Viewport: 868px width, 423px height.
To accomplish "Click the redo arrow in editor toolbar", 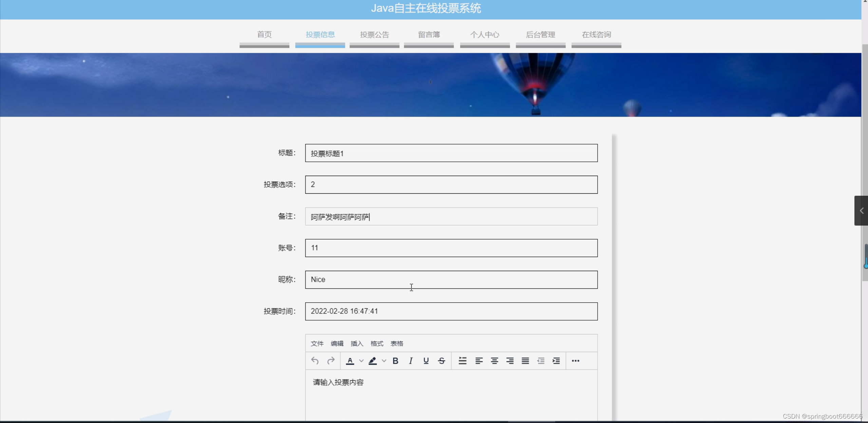I will [x=331, y=361].
